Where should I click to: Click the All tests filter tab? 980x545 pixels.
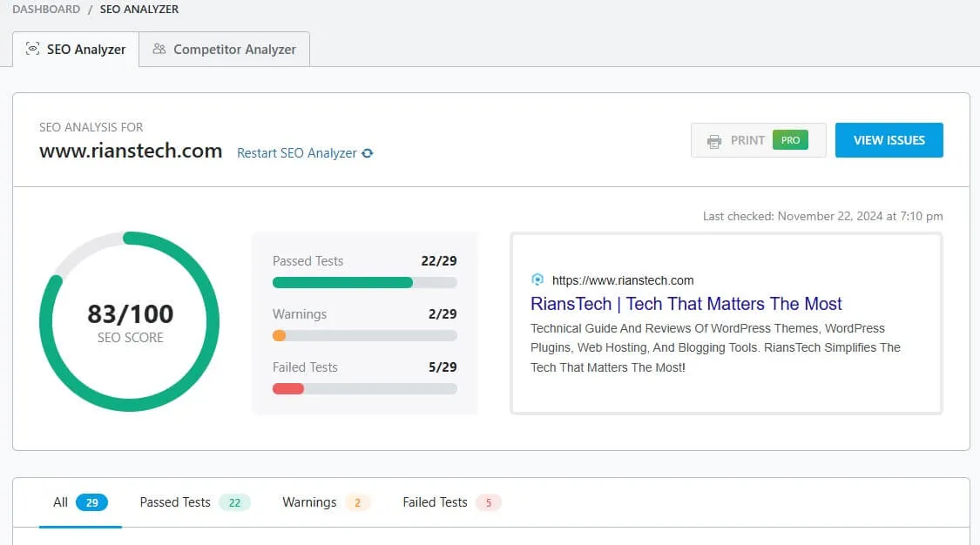(60, 502)
